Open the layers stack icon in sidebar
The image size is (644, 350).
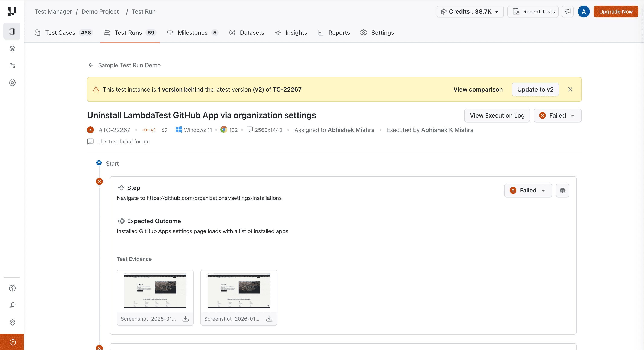[12, 48]
